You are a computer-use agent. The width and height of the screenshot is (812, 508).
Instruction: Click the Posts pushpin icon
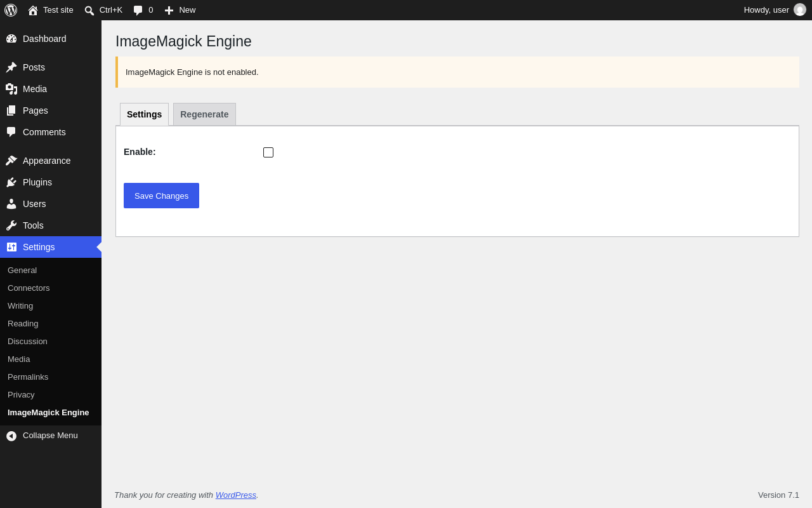[x=11, y=67]
